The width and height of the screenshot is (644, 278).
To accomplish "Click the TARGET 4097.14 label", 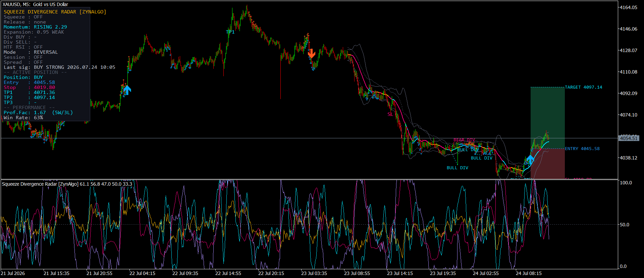I will pos(583,87).
